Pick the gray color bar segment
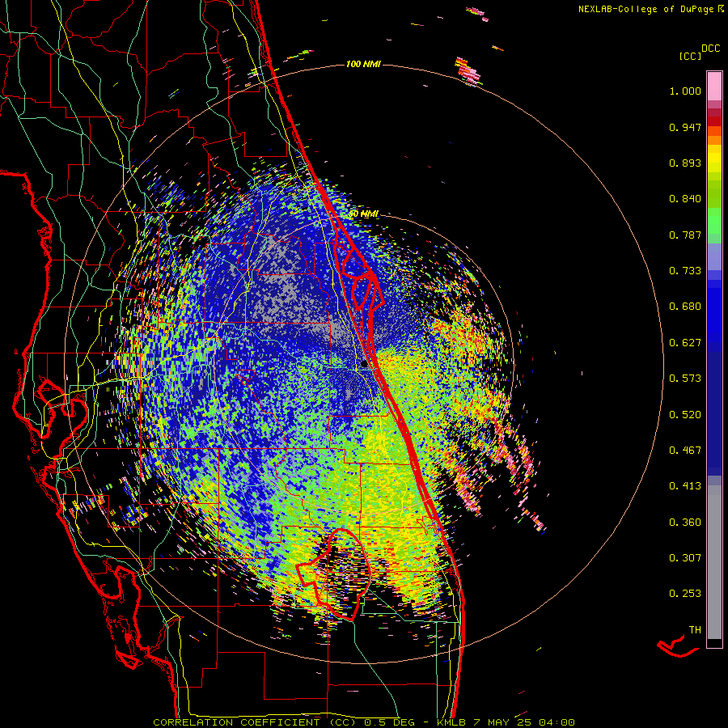Image resolution: width=728 pixels, height=728 pixels. point(714,562)
